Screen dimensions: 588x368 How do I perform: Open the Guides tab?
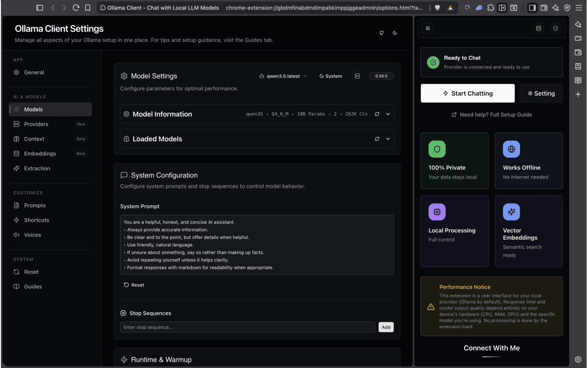pos(51,287)
